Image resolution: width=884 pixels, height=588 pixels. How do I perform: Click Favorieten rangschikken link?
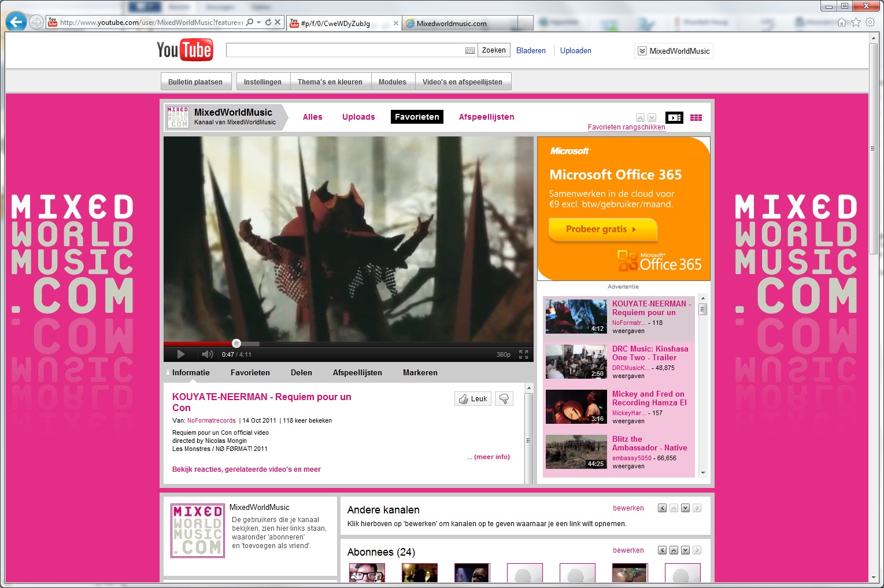tap(627, 127)
